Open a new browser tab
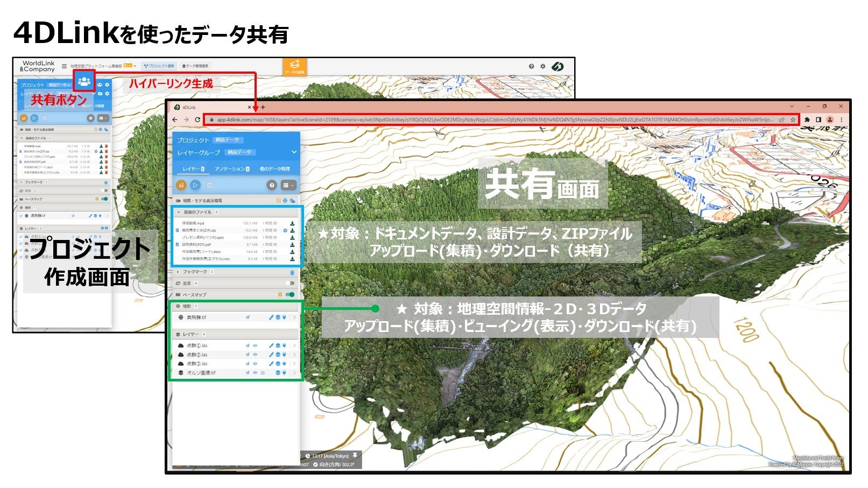 tap(263, 107)
